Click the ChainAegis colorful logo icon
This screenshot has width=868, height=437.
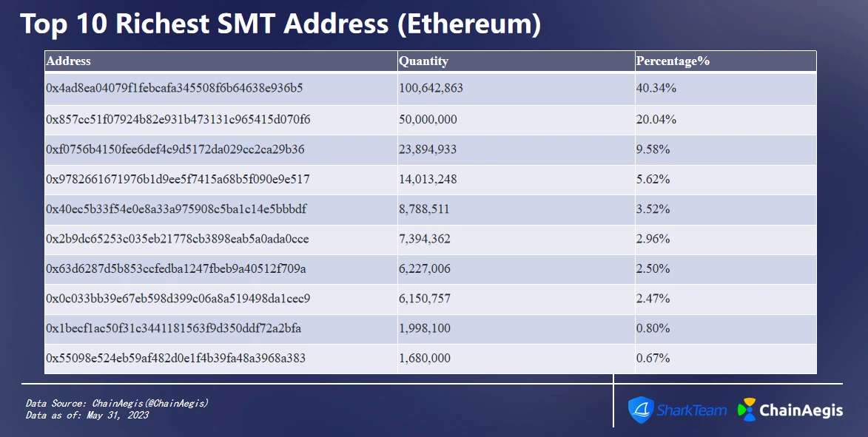pos(747,410)
